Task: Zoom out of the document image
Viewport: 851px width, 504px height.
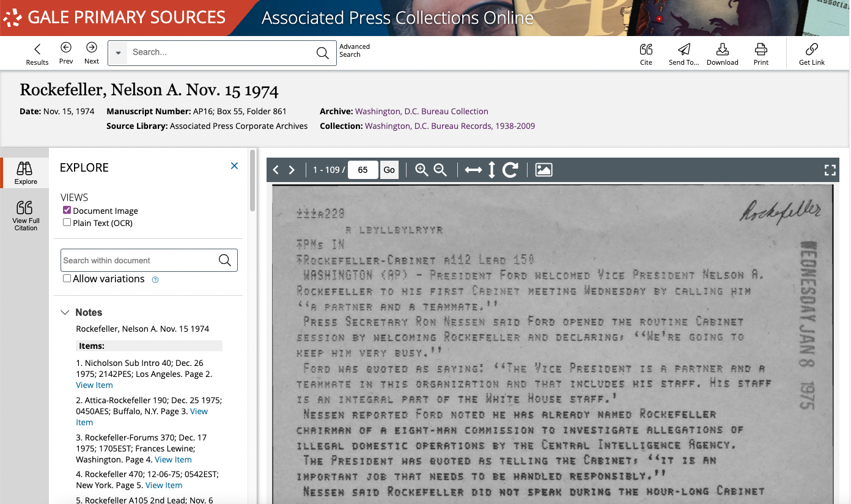Action: (x=440, y=170)
